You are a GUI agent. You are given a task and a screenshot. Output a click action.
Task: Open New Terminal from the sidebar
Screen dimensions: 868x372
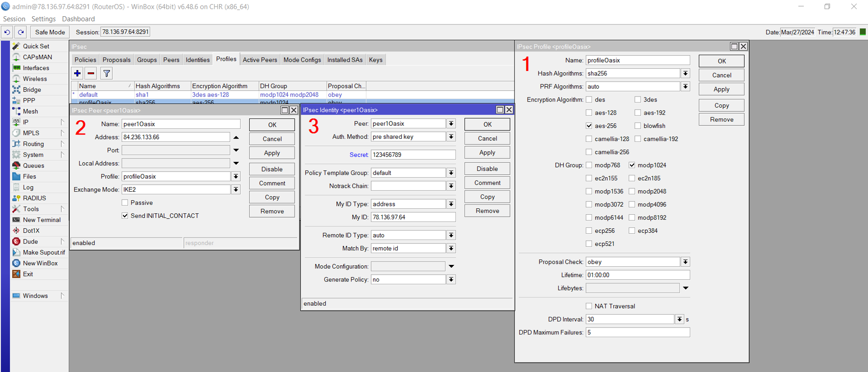(x=41, y=220)
